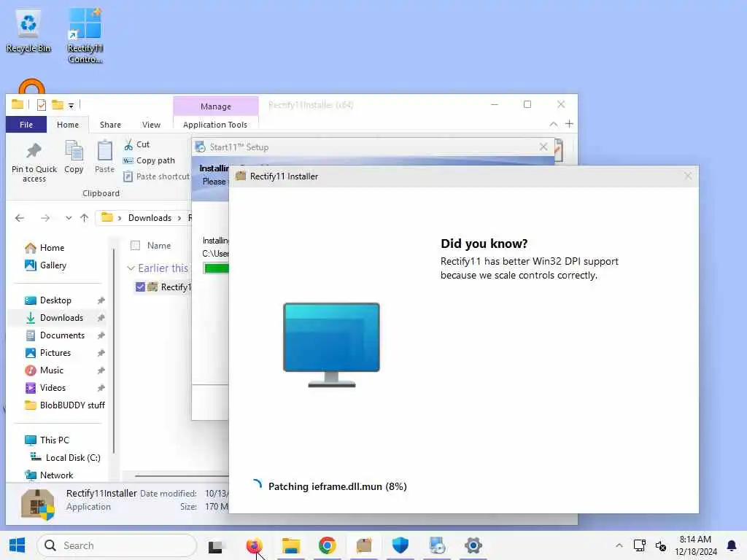Open the notifications bell
This screenshot has height=560, width=747.
pos(732,545)
